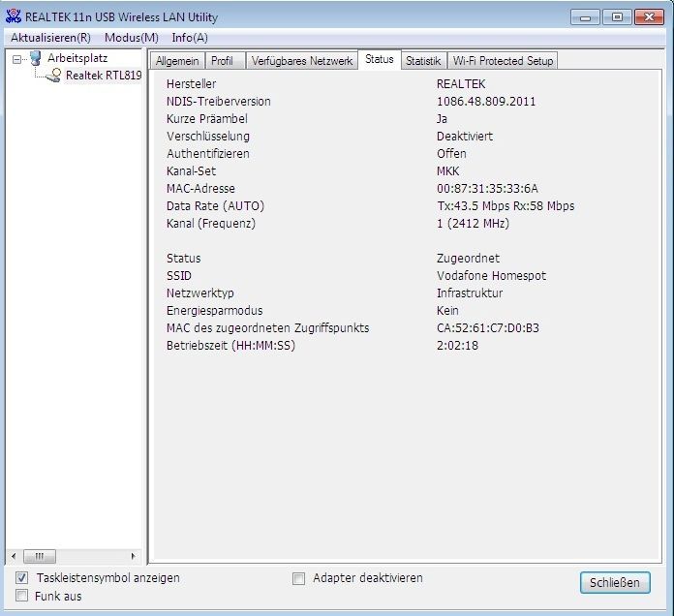
Task: Click the data rate Tx:43.5 Mbps value
Action: click(505, 206)
